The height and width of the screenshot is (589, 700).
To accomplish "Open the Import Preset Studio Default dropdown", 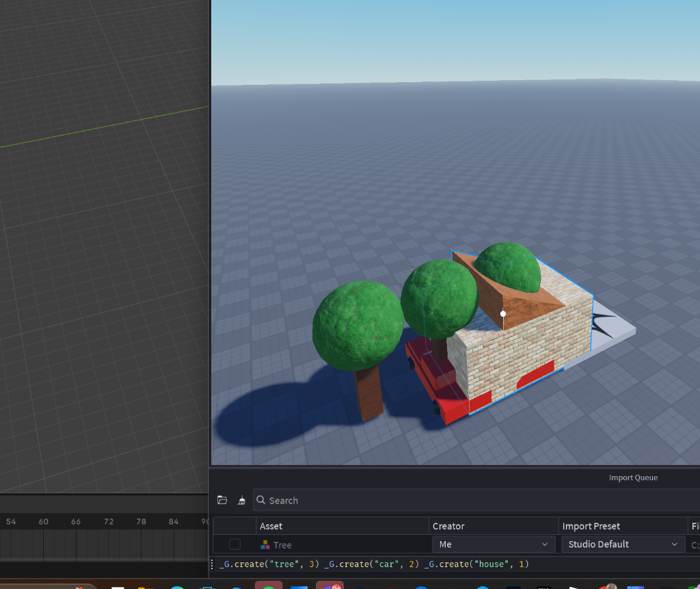I will pos(622,545).
